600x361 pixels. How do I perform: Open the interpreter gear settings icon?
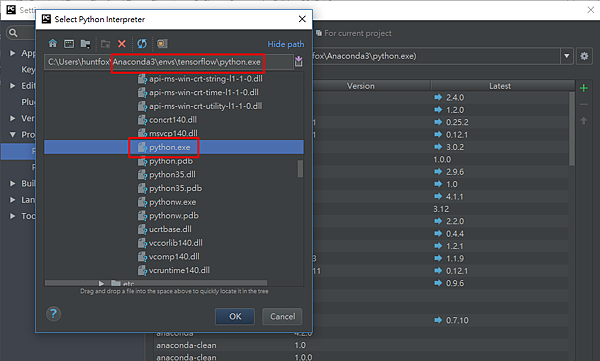[584, 56]
